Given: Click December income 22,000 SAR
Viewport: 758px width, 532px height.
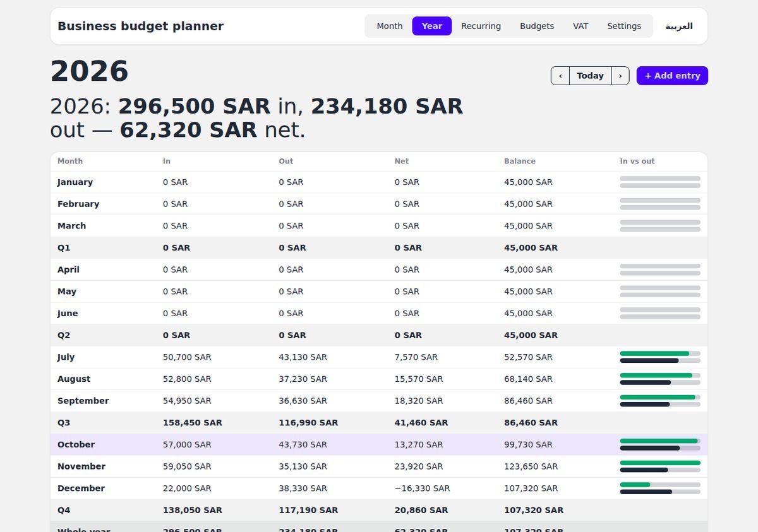Looking at the screenshot, I should [187, 488].
